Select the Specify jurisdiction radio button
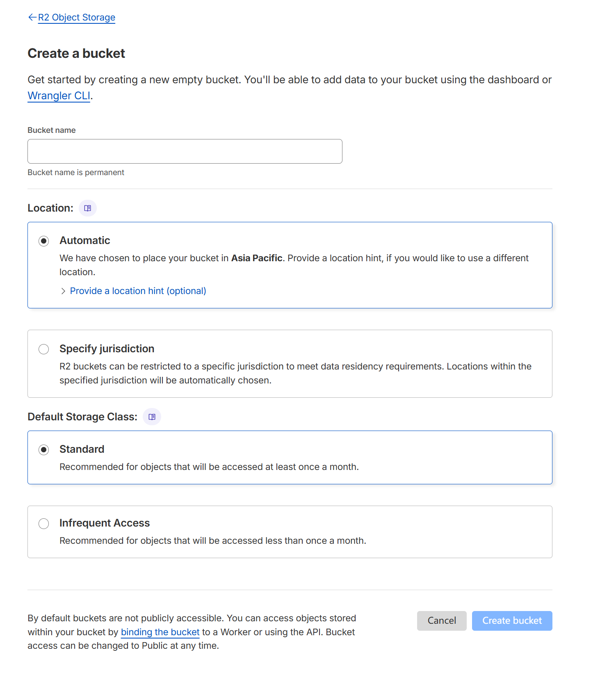This screenshot has height=675, width=616. point(44,349)
